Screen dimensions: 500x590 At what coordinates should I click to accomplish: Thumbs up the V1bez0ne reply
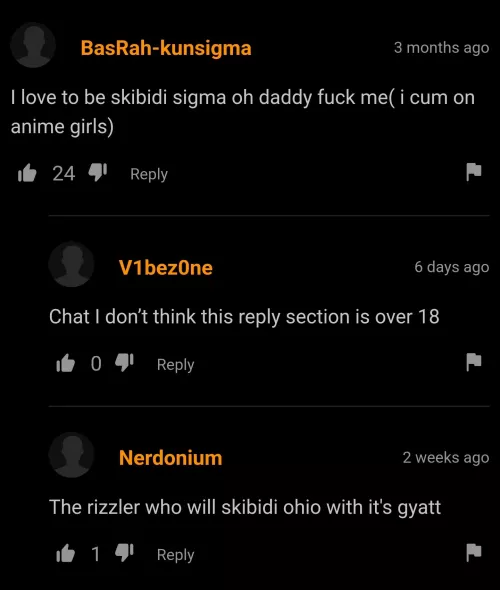(x=65, y=363)
